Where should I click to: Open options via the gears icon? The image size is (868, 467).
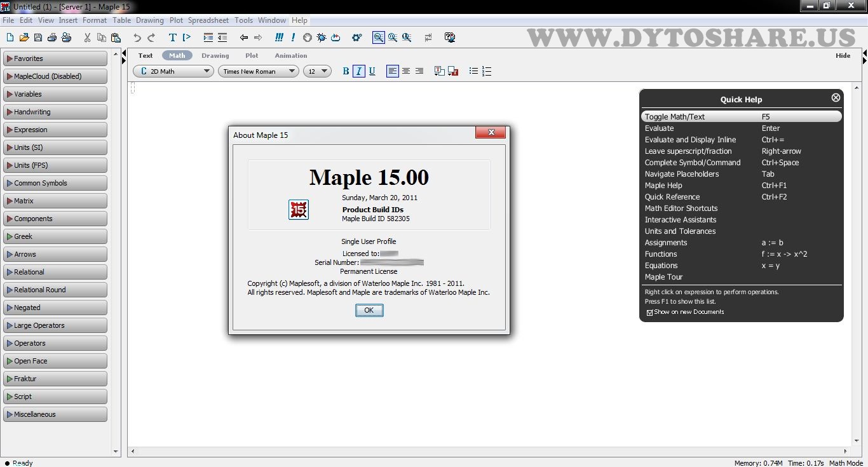point(357,37)
